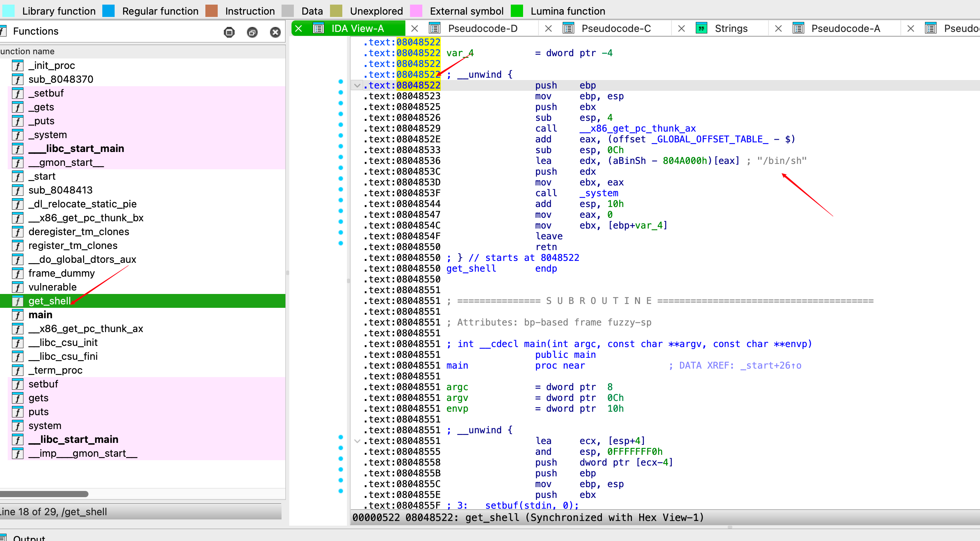The height and width of the screenshot is (541, 980).
Task: Click the External symbol color swatch
Action: click(416, 11)
